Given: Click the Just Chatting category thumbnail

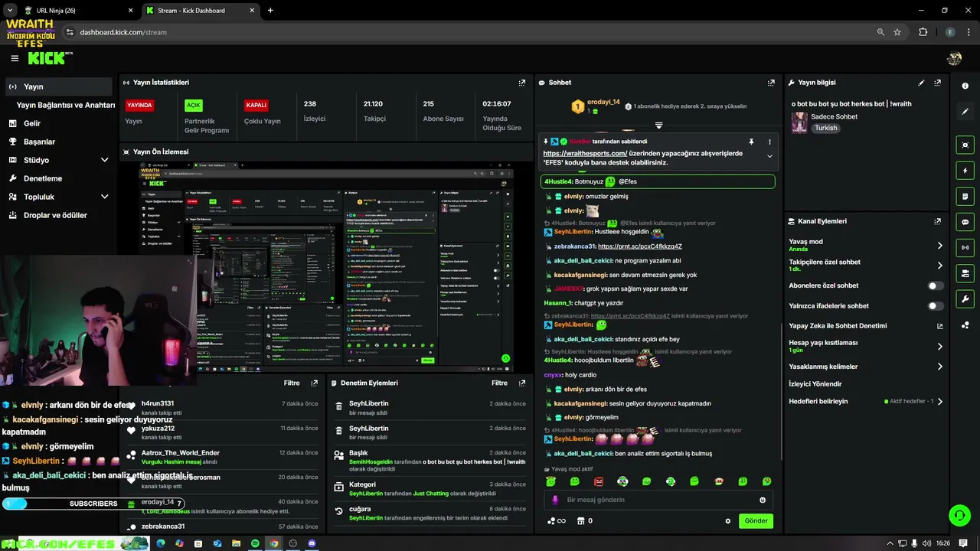Looking at the screenshot, I should click(799, 122).
